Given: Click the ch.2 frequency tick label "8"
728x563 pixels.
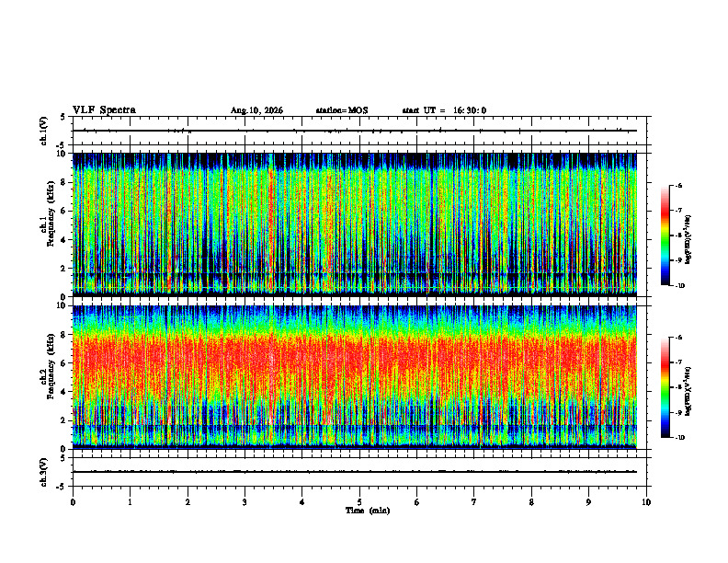Looking at the screenshot, I should pyautogui.click(x=63, y=335).
